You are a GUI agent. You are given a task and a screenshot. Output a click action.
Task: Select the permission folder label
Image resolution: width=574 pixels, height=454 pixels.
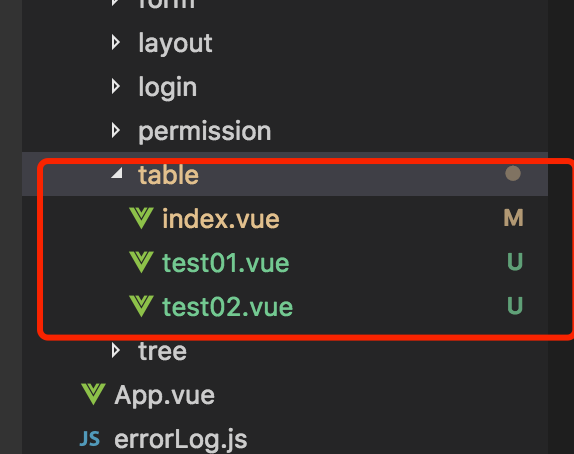pos(205,131)
